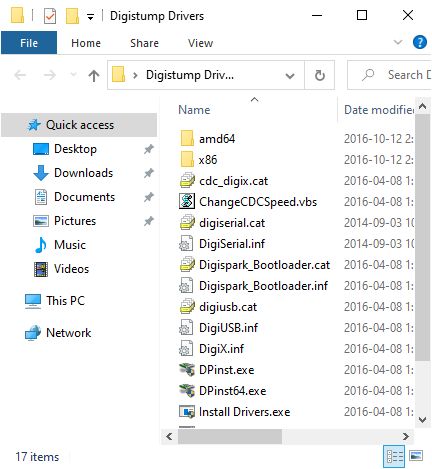The height and width of the screenshot is (469, 432).
Task: Open Pictures in navigation pane
Action: [75, 221]
